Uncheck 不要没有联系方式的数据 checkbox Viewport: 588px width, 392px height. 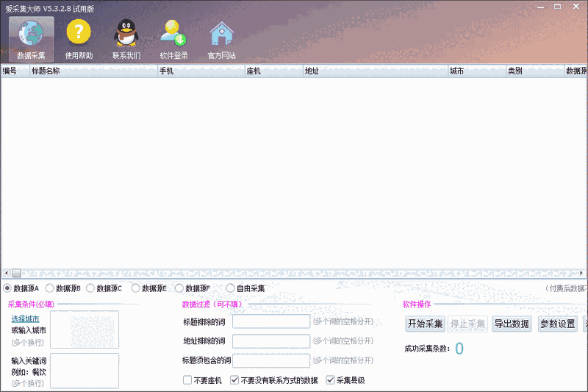[234, 380]
